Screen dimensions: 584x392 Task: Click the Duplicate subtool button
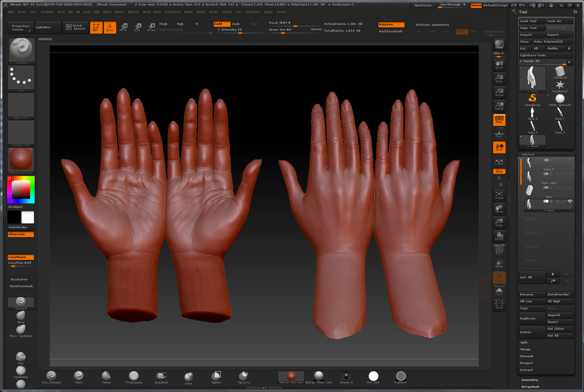click(x=532, y=319)
